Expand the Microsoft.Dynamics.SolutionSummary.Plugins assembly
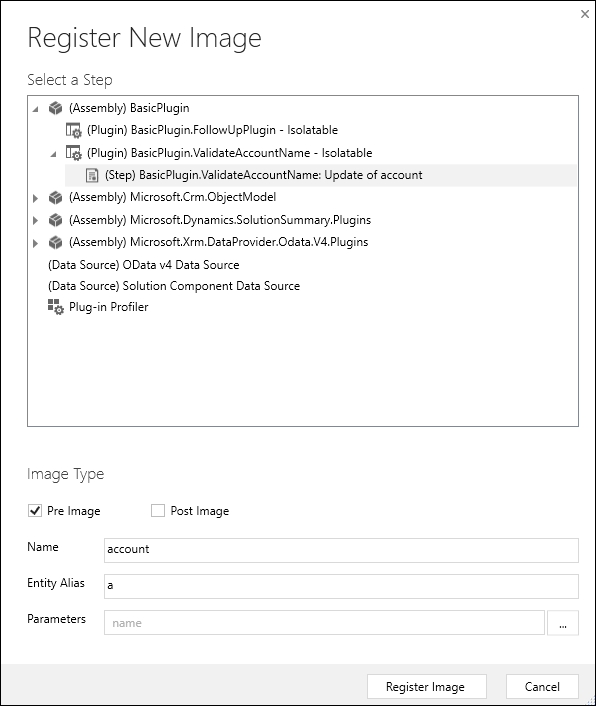The width and height of the screenshot is (596, 706). pyautogui.click(x=35, y=220)
